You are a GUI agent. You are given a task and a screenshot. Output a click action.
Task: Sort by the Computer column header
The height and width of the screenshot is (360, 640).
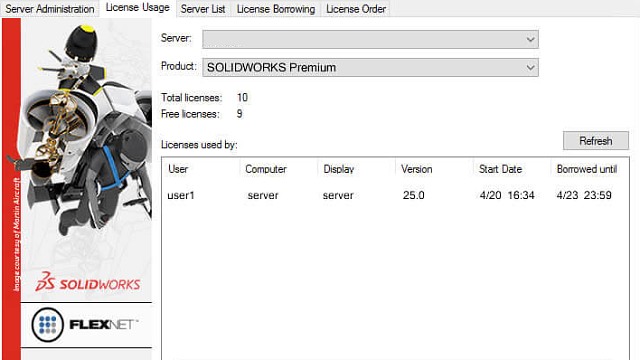click(278, 169)
